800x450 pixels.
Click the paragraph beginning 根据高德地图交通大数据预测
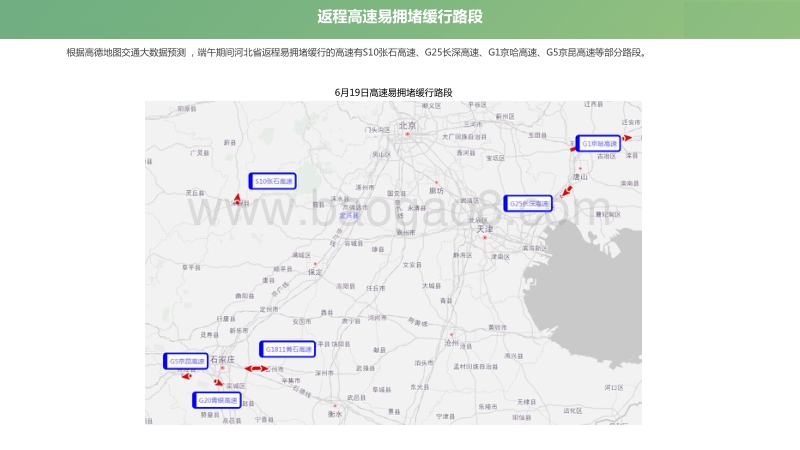(x=357, y=53)
